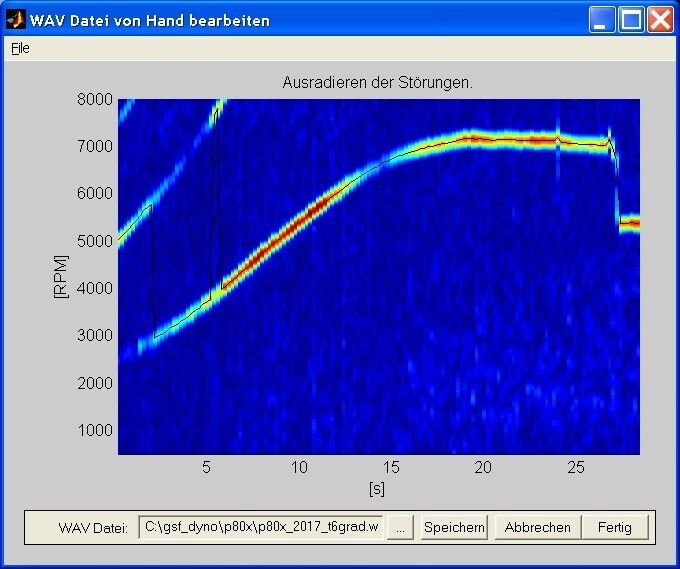The image size is (680, 569).
Task: Click the [s] x-axis label
Action: [377, 489]
